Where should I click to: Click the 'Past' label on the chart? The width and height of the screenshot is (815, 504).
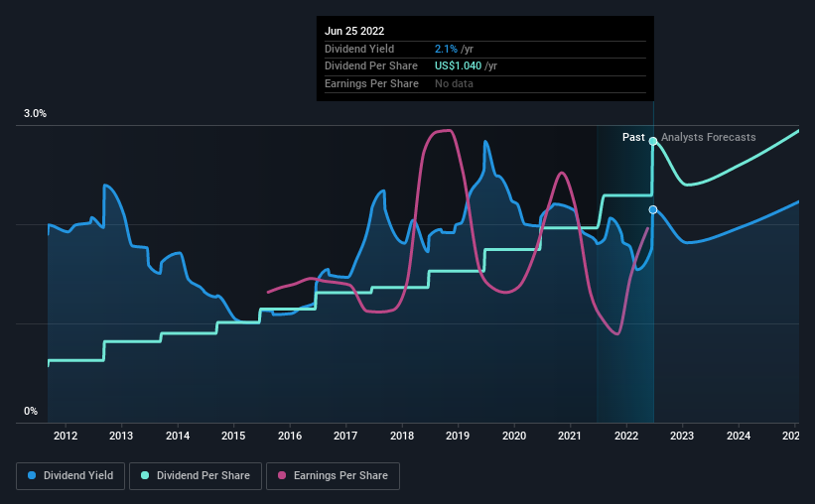click(x=633, y=137)
